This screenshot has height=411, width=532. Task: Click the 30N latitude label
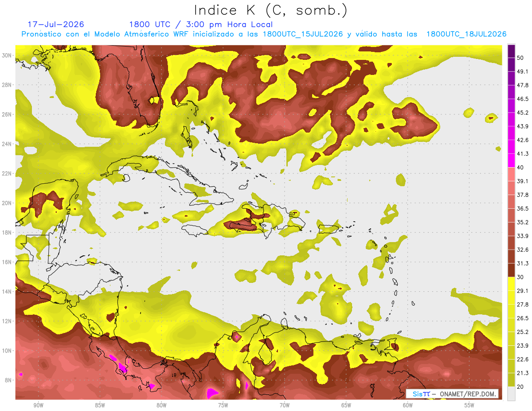click(7, 55)
